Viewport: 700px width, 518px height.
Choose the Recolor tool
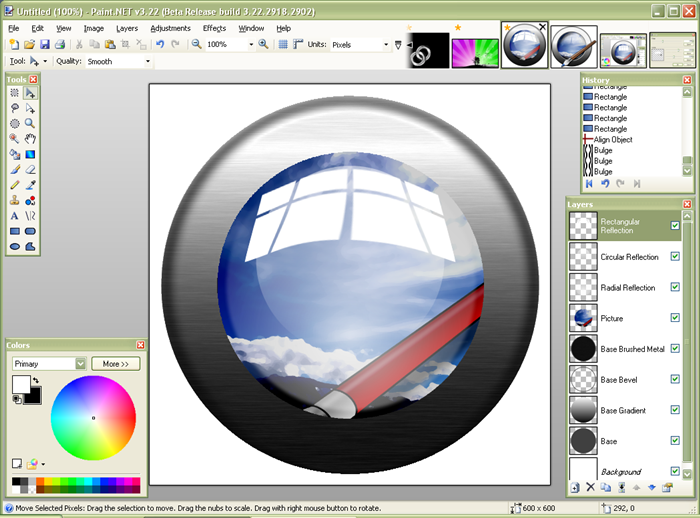coord(30,201)
